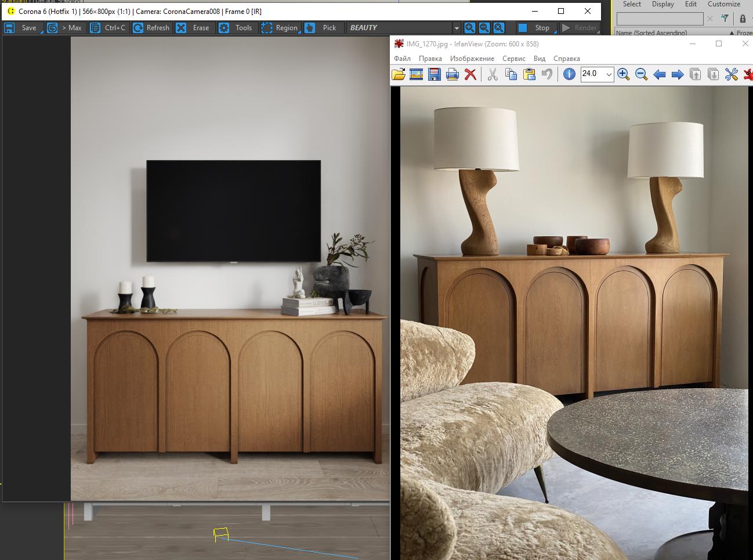Click the previous page icon in IrfanView
Viewport: 753px width, 560px height.
pyautogui.click(x=695, y=74)
